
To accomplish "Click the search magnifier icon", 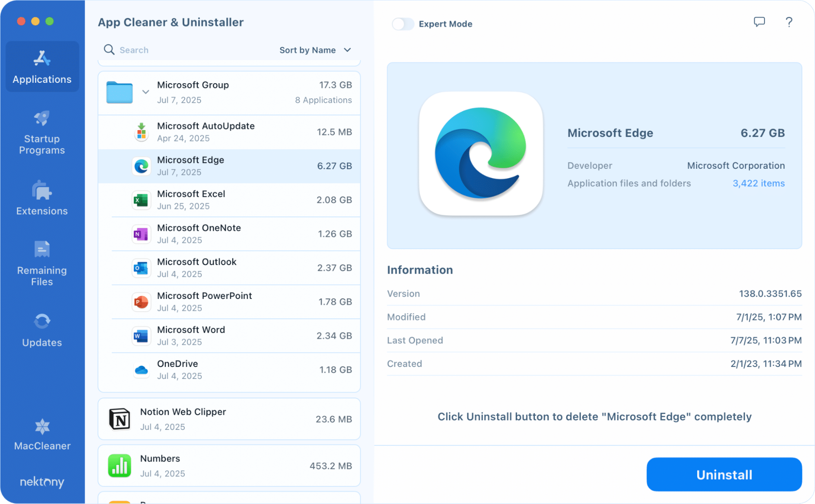I will [109, 49].
